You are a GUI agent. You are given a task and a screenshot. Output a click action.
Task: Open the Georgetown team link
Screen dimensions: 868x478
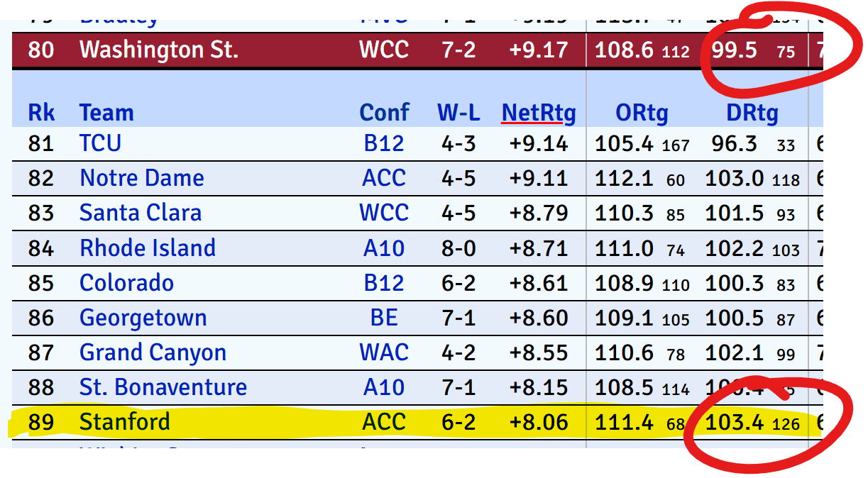tap(143, 318)
